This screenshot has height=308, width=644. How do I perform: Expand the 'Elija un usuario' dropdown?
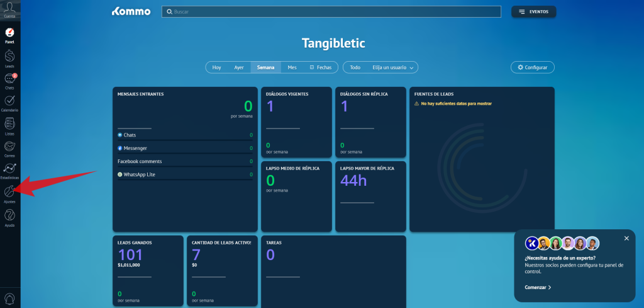click(392, 67)
